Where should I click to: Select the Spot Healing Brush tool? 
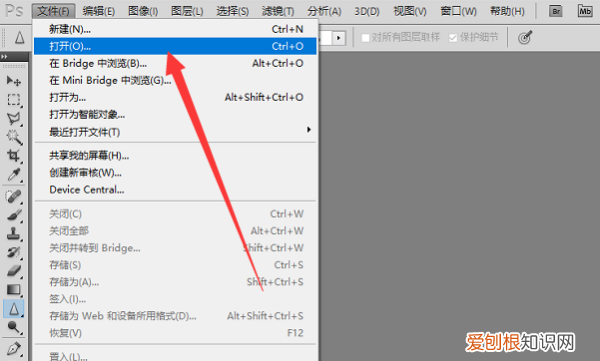(14, 197)
